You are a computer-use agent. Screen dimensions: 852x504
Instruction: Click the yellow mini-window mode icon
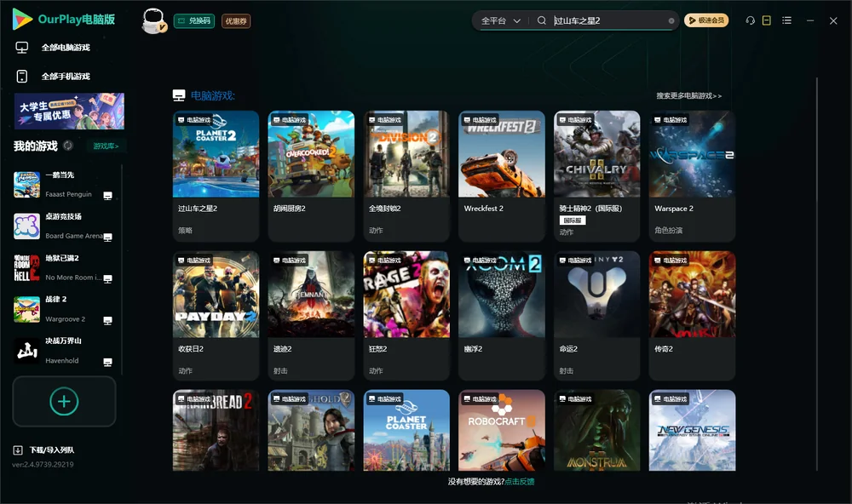coord(766,20)
